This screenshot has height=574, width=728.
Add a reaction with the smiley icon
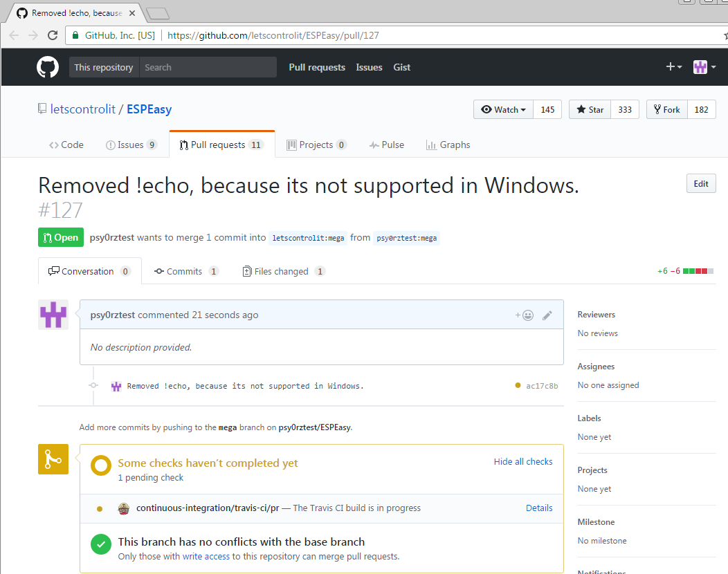(x=524, y=315)
